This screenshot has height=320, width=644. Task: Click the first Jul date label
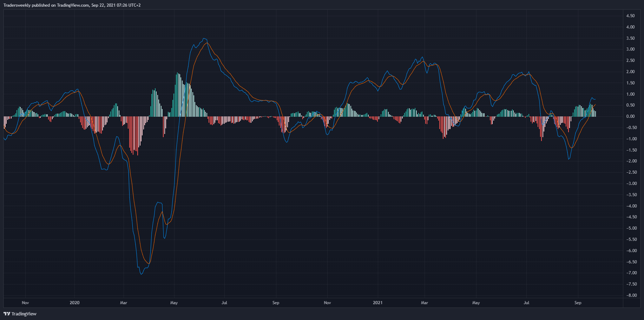[224, 303]
